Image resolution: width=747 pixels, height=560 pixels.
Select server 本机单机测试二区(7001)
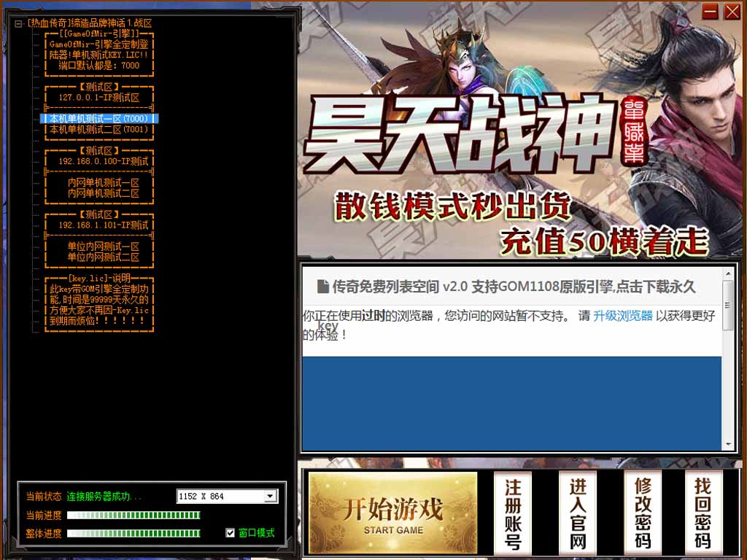click(x=98, y=130)
